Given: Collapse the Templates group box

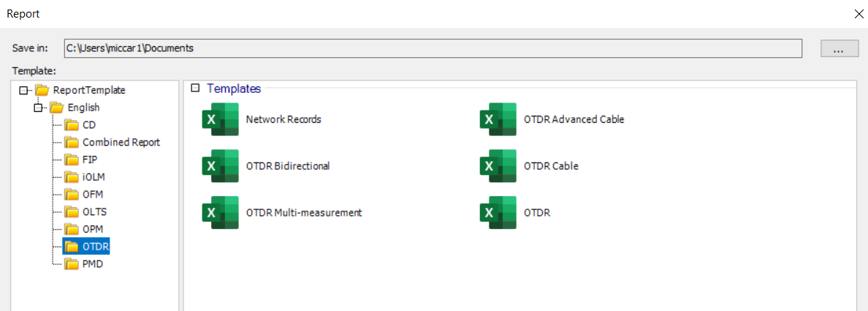Looking at the screenshot, I should click(195, 89).
